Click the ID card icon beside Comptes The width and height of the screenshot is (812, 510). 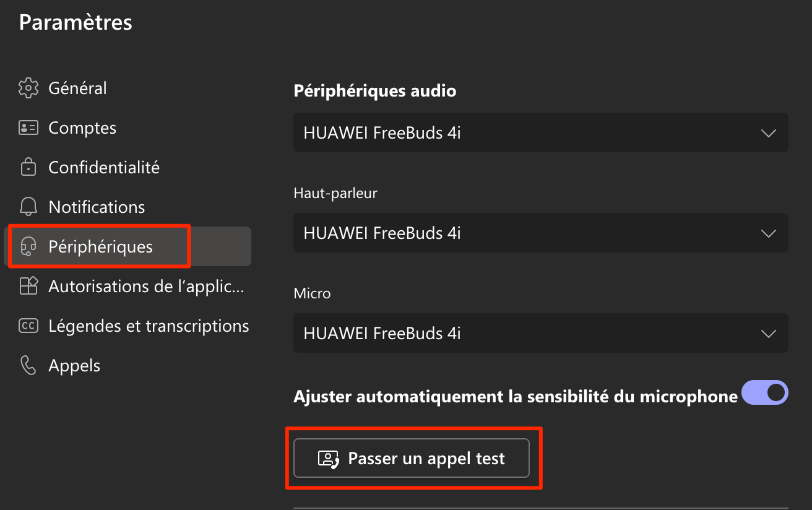[x=28, y=128]
